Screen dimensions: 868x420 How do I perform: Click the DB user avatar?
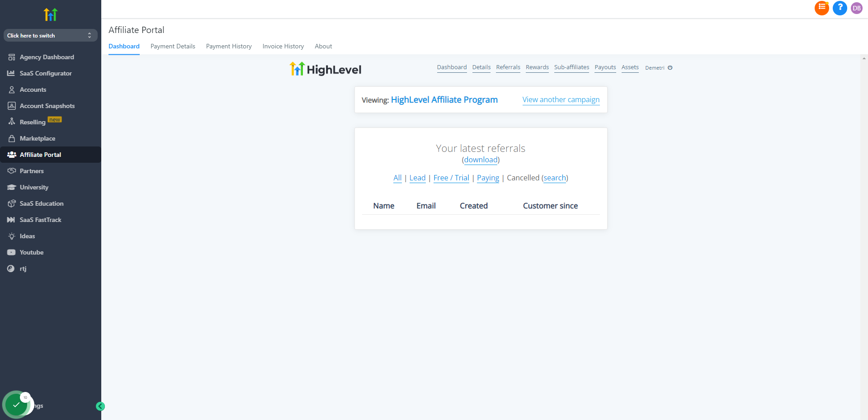(857, 8)
